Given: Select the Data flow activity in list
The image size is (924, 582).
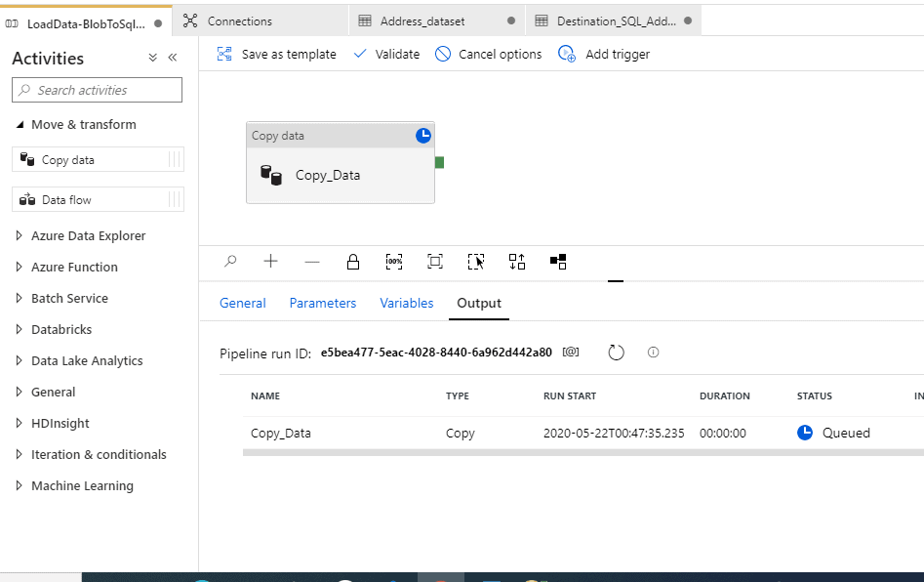Looking at the screenshot, I should (98, 199).
